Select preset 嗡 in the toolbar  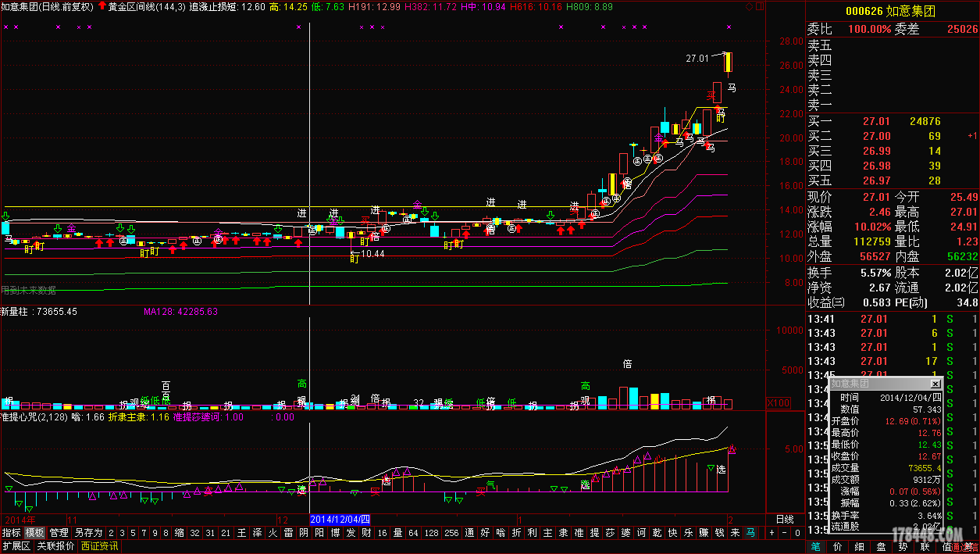click(x=501, y=532)
